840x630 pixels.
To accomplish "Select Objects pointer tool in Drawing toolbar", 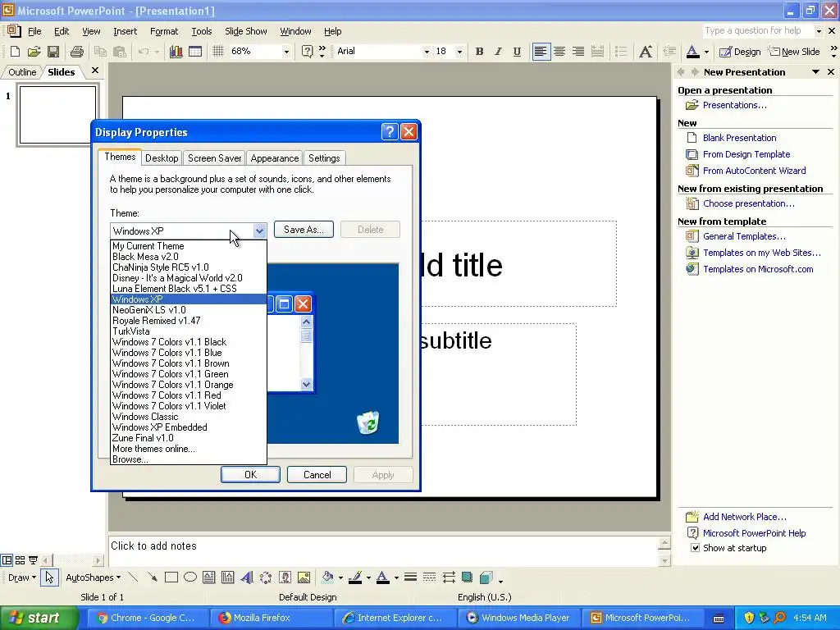I will [49, 577].
